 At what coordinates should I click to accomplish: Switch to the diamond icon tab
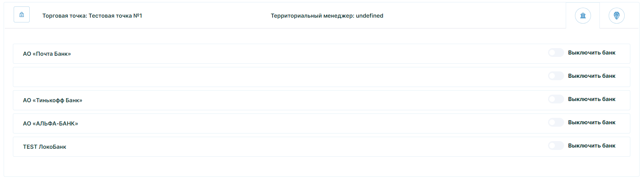[616, 16]
